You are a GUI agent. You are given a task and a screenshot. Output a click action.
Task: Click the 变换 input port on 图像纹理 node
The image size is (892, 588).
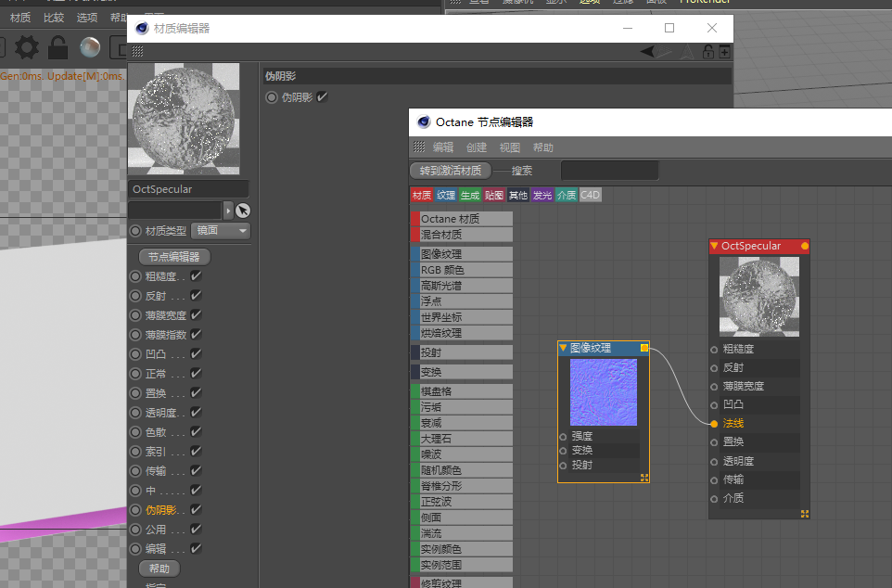point(563,451)
